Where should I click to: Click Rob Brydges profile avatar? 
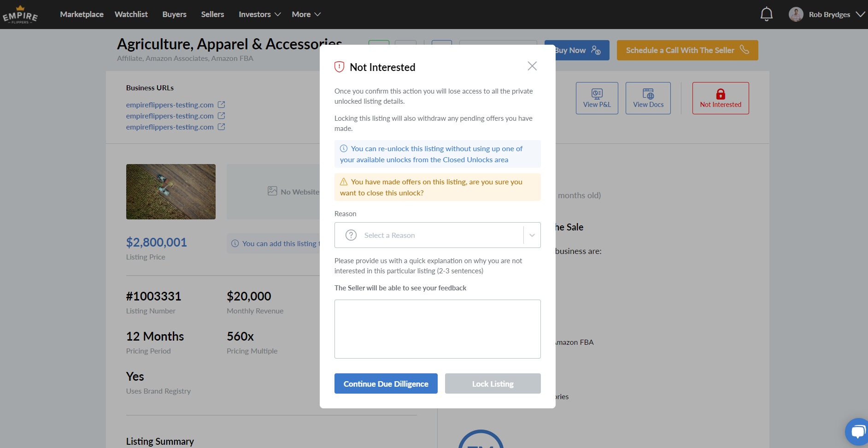(796, 14)
